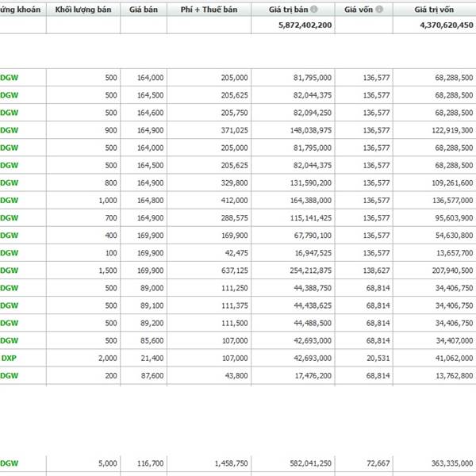
Task: Click quantity 2,000 in DXP row
Action: [107, 359]
